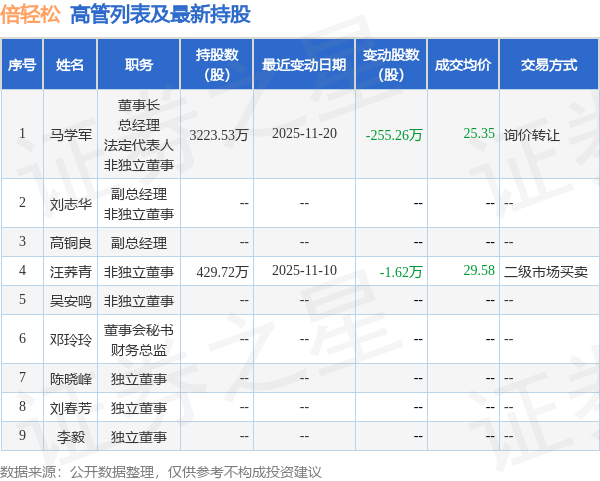Click the name 高铜良
The width and height of the screenshot is (600, 481).
tap(71, 243)
